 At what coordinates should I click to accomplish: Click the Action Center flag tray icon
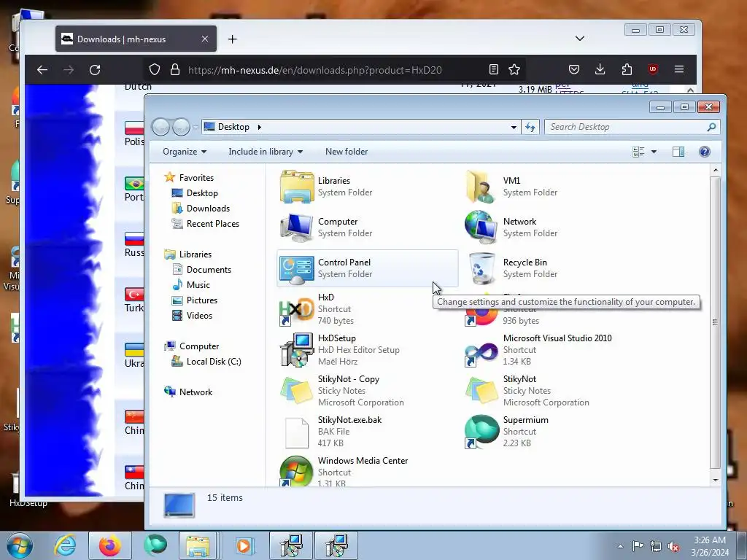pos(638,546)
